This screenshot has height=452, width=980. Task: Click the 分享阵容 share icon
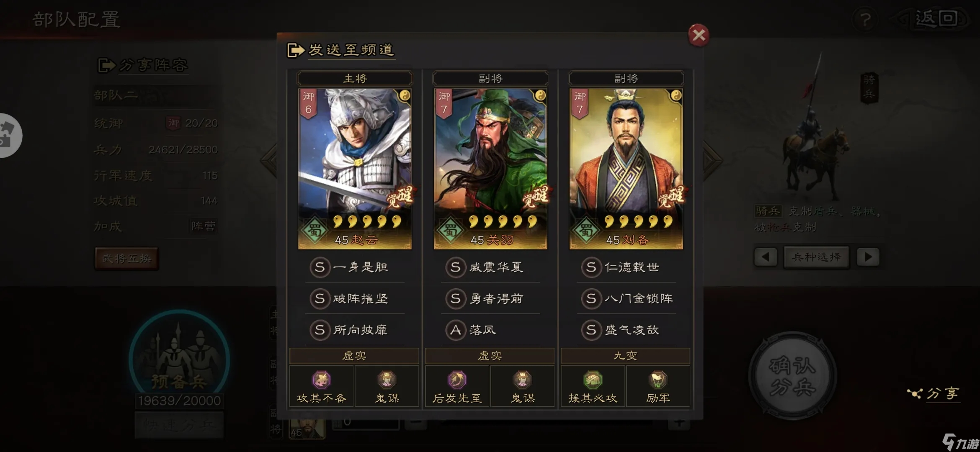click(x=107, y=65)
